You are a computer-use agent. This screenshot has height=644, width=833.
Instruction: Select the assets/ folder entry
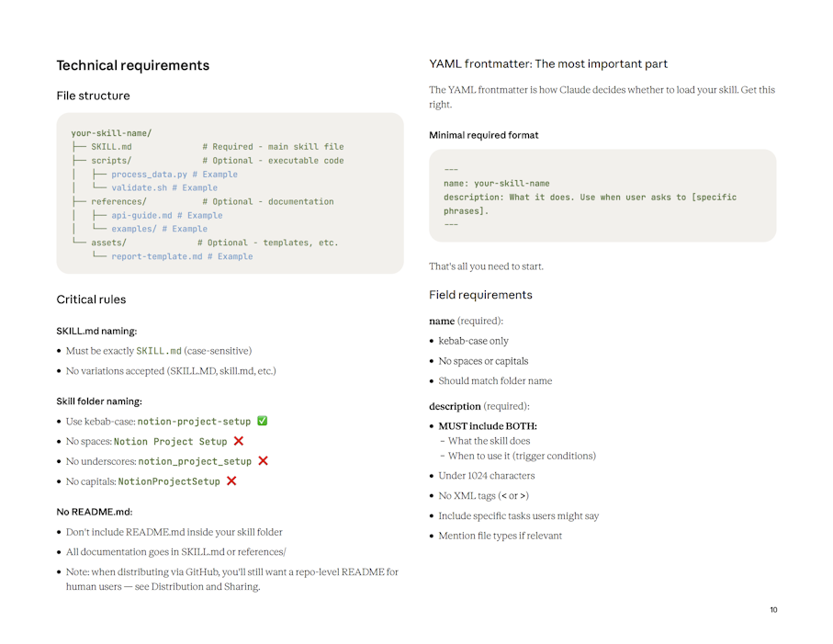point(108,243)
